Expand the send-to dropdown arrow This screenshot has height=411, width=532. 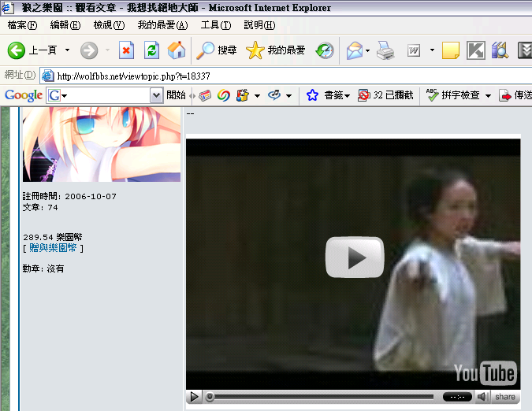(288, 96)
